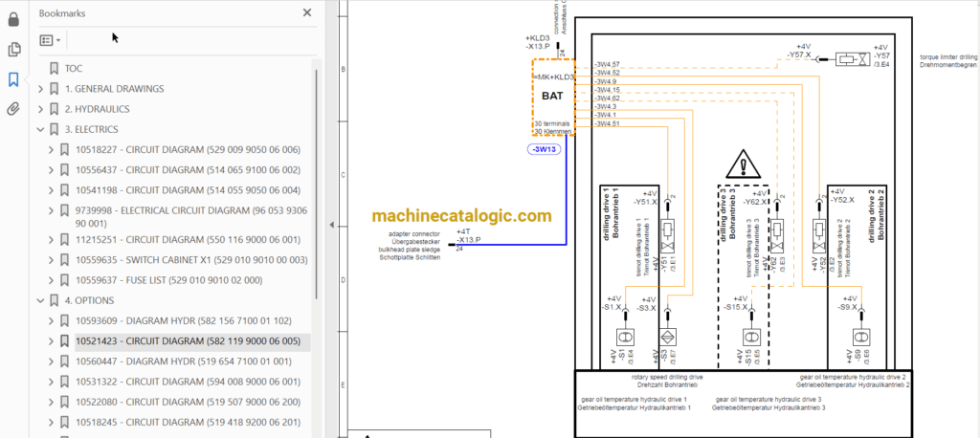The image size is (980, 438).
Task: Expand the 10559637 - FUSE LIST bookmark
Action: tap(52, 280)
